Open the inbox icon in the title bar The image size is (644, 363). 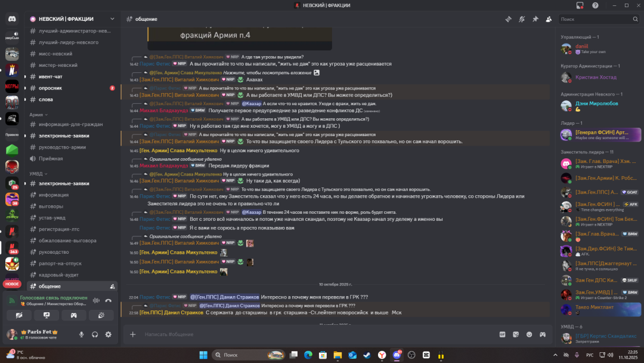coord(580,5)
